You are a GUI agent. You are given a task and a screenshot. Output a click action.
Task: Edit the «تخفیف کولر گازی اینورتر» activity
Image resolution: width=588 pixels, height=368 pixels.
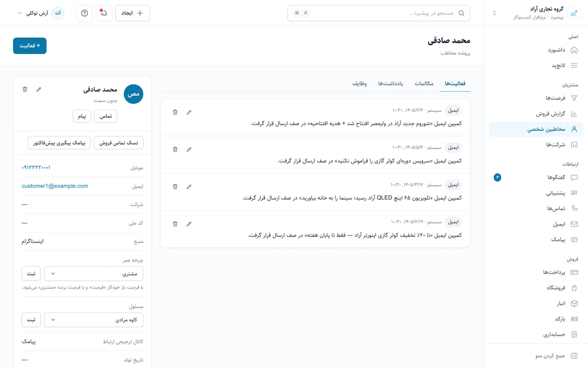pos(189,224)
